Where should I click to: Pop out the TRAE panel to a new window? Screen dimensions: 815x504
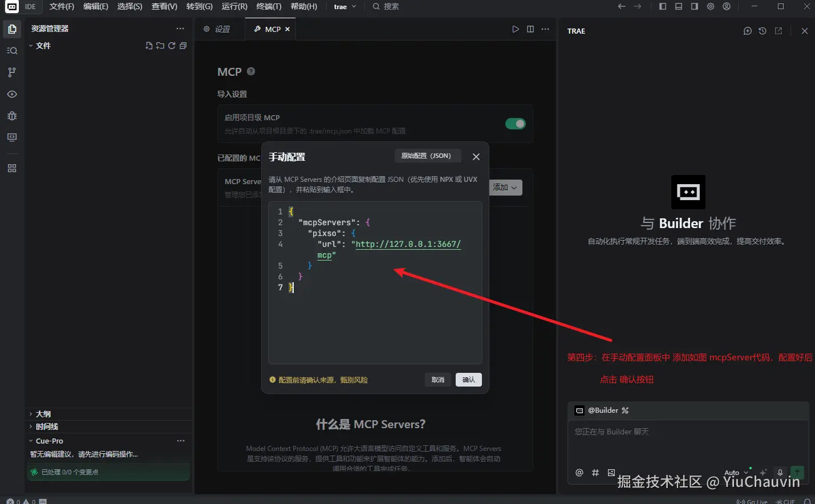click(778, 31)
